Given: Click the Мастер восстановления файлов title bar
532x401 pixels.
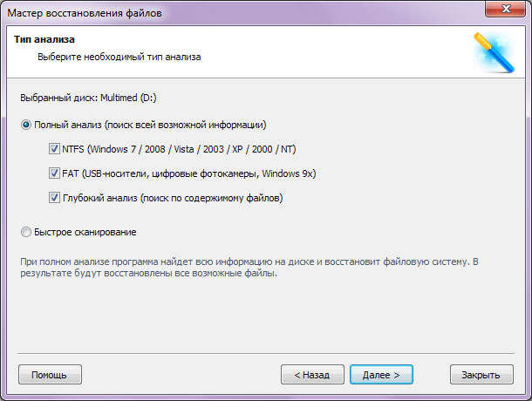Looking at the screenshot, I should point(85,13).
